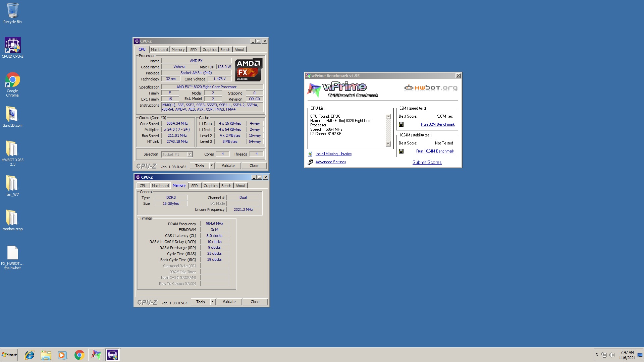Open Bench tab in upper CPU-Z
The image size is (644, 362).
pos(225,50)
